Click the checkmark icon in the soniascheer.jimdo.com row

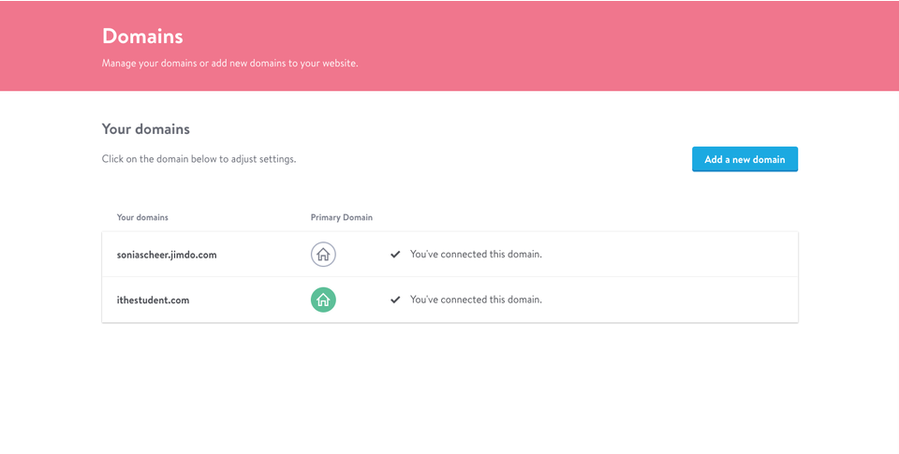(395, 255)
